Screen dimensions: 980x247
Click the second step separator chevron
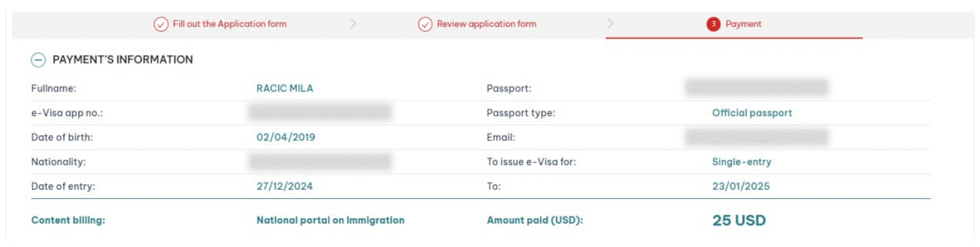(610, 24)
